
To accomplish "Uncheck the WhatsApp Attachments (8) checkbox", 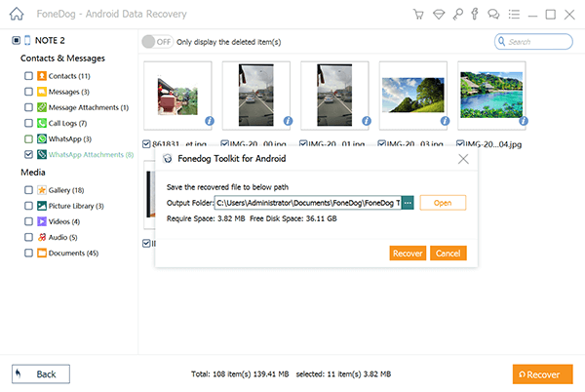I will click(28, 154).
